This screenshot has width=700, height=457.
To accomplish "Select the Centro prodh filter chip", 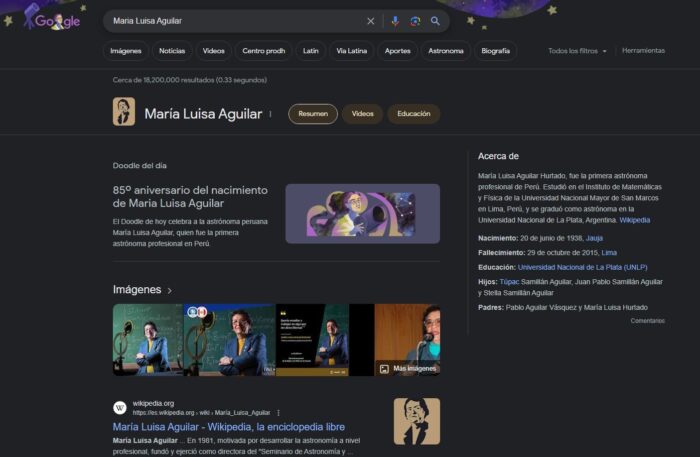I will tap(263, 51).
